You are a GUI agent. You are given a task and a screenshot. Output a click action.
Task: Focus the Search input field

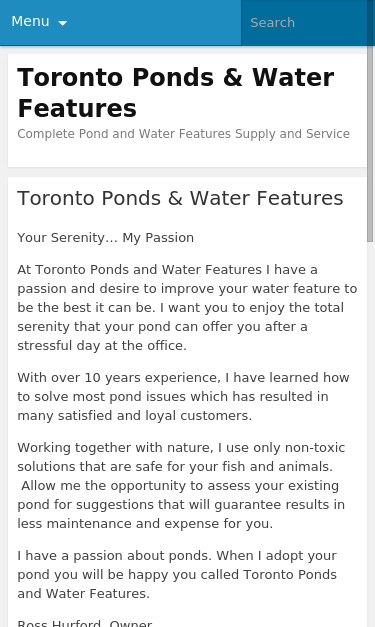pos(307,22)
